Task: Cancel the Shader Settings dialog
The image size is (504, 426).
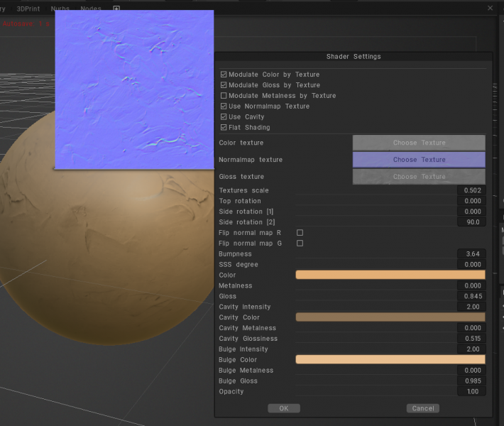Action: 422,408
